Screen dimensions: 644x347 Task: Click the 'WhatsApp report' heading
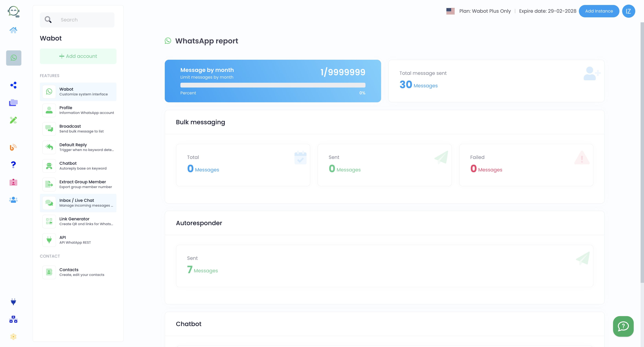pos(207,41)
